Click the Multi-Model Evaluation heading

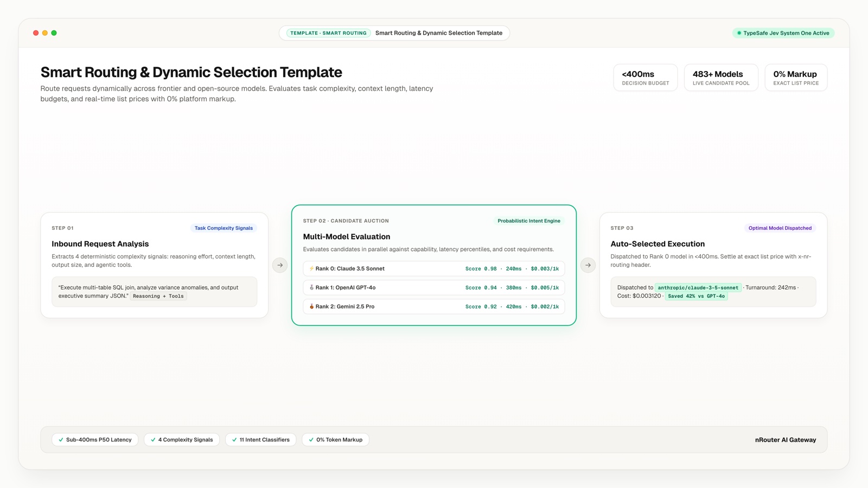(347, 236)
